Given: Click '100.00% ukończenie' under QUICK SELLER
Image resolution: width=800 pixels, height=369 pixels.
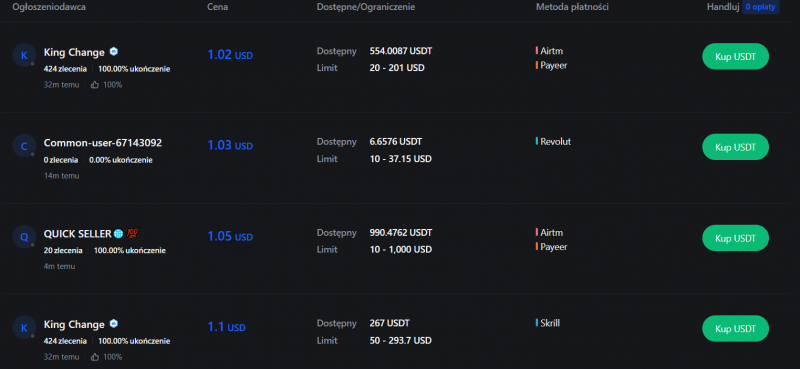Looking at the screenshot, I should coord(130,251).
